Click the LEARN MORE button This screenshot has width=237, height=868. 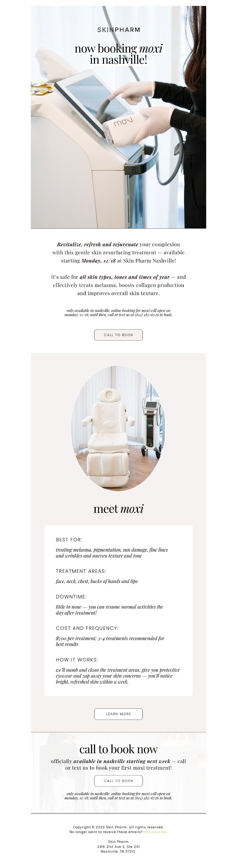click(118, 714)
